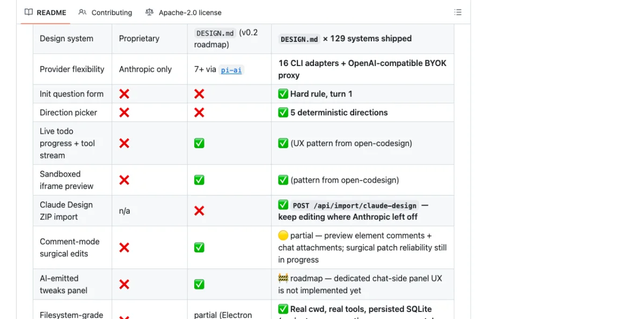This screenshot has width=644, height=319.
Task: Select the 'Anthropic only' cell
Action: (150, 69)
